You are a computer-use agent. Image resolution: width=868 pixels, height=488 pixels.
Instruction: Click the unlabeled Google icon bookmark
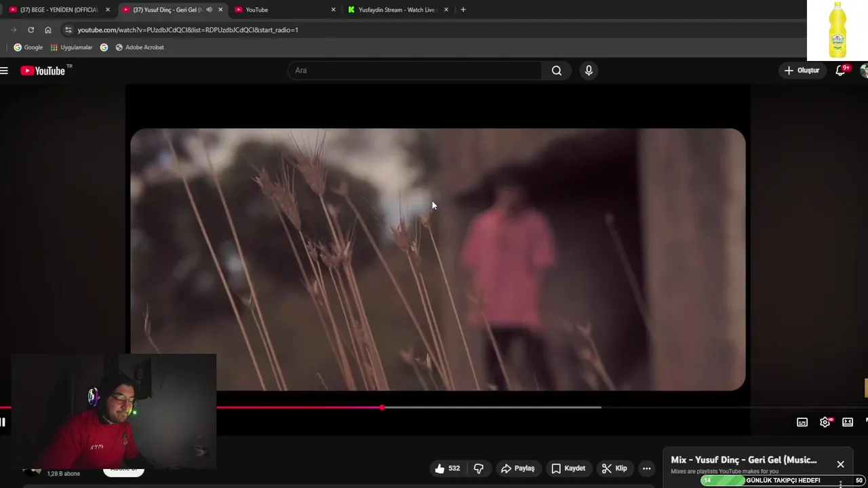click(104, 47)
